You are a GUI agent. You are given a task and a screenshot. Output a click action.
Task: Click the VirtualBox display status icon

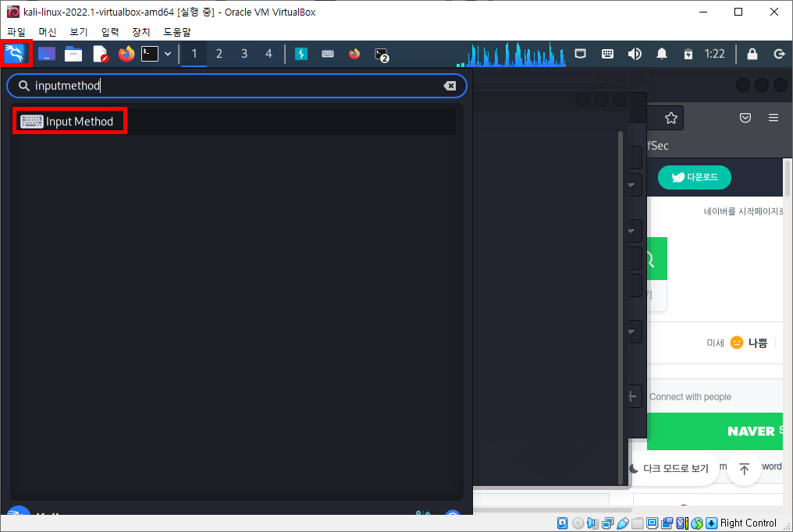pos(653,523)
